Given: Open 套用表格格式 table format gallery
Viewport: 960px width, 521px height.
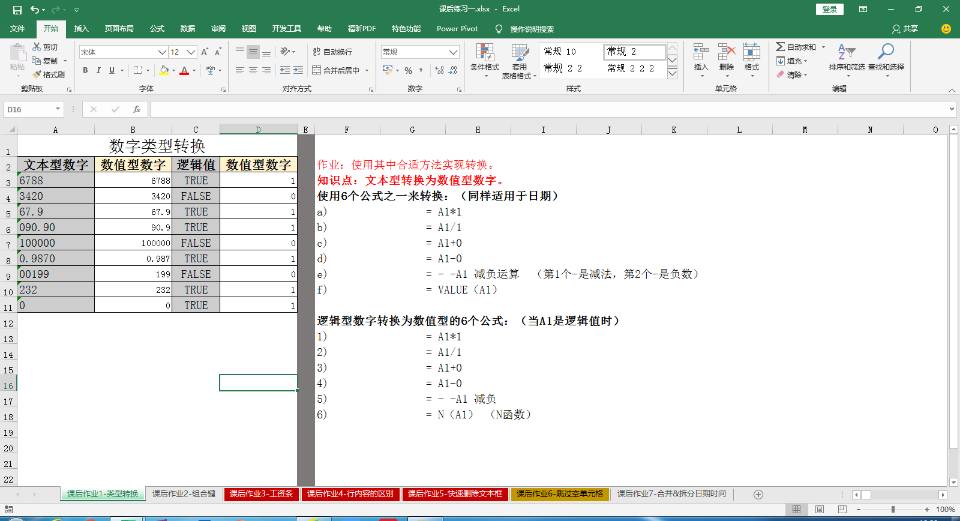Looking at the screenshot, I should pyautogui.click(x=519, y=61).
